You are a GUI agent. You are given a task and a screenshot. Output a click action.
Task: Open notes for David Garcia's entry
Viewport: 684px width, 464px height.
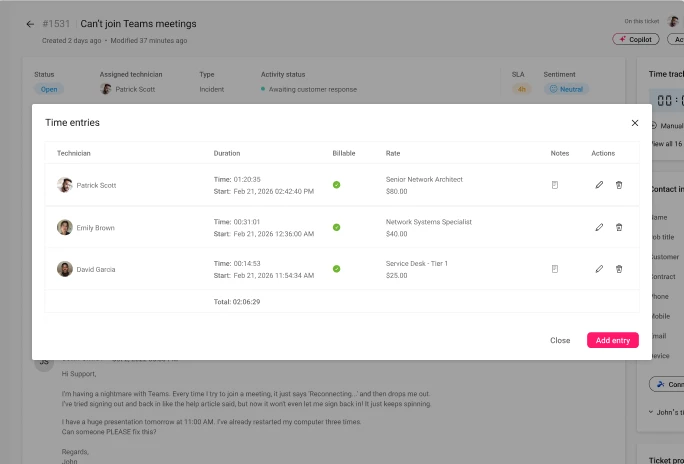554,269
